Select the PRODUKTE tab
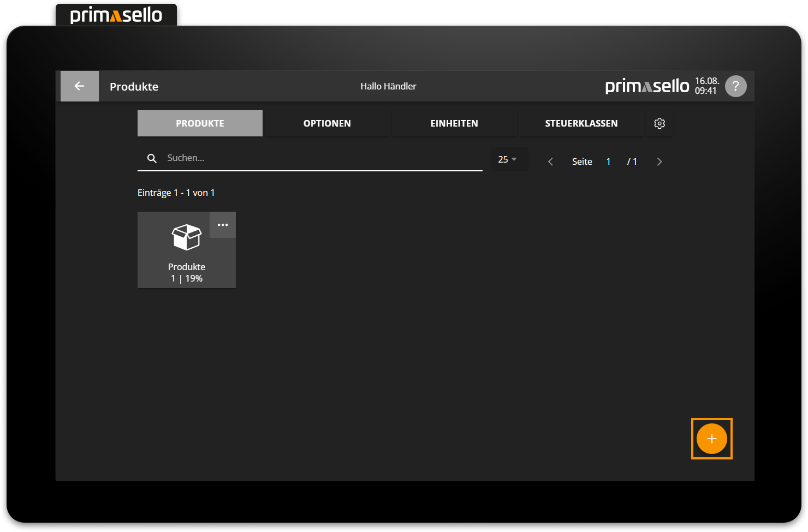This screenshot has height=532, width=808. [200, 123]
